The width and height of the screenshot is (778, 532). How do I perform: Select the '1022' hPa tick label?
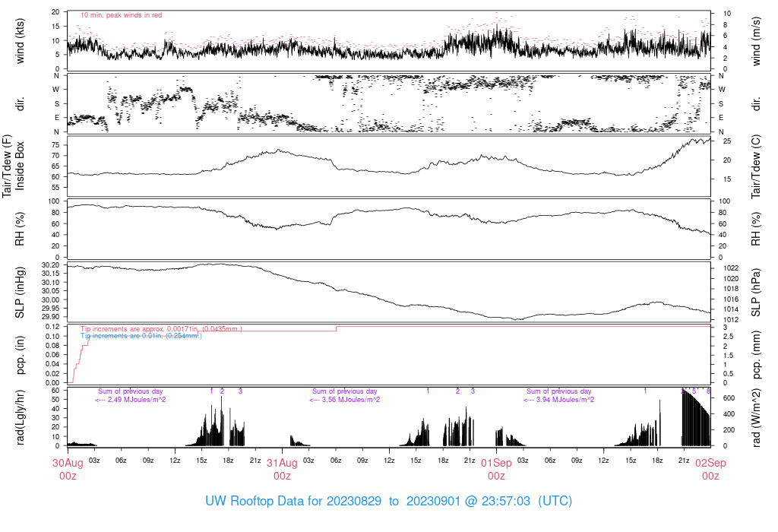pos(732,268)
